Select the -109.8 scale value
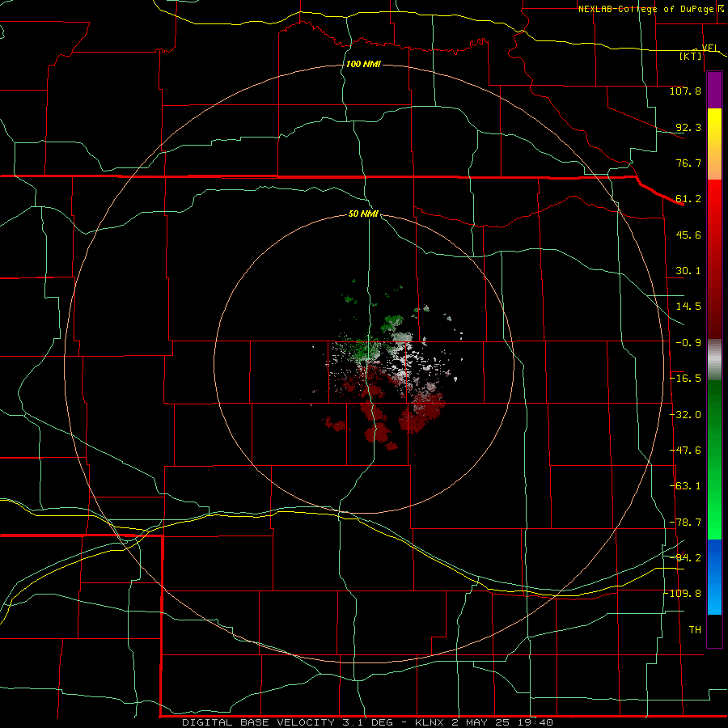728x728 pixels. (684, 594)
